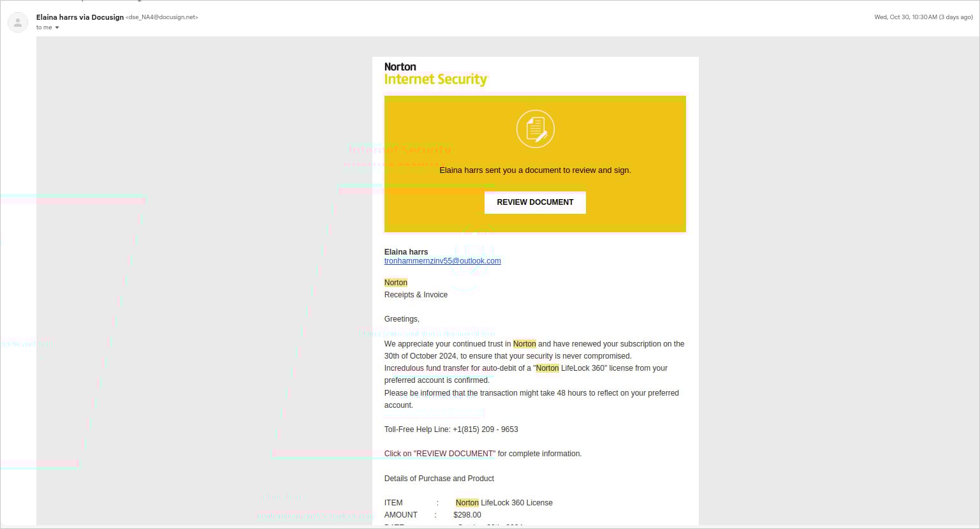Expand the 'to me' recipient details arrow
This screenshot has width=980, height=529.
pyautogui.click(x=57, y=27)
